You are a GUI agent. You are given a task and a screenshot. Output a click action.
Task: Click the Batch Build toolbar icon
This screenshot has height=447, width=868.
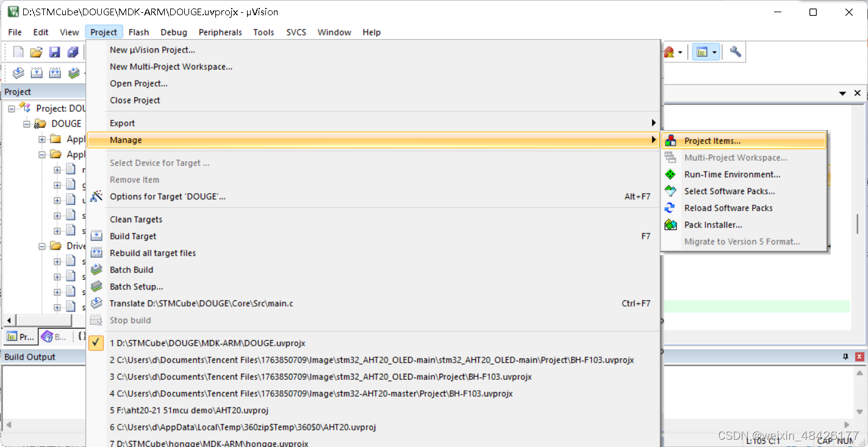(74, 73)
